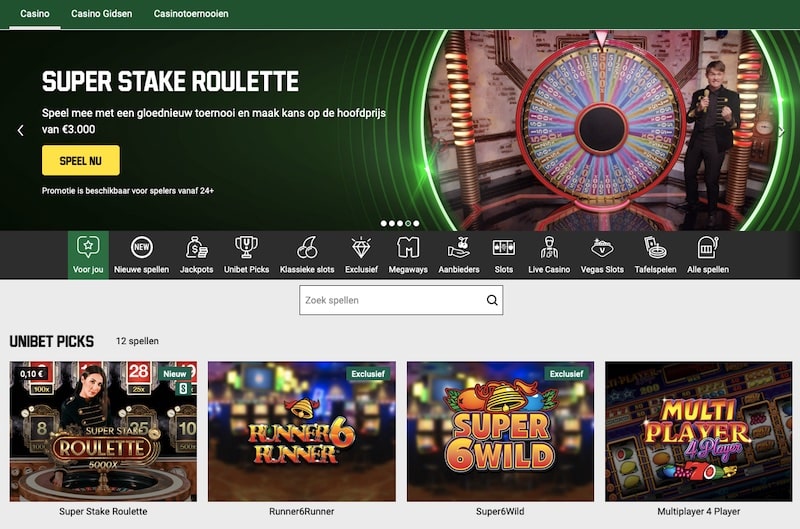Screen dimensions: 800x529
Task: Focus the Zoek spellen search field
Action: (x=401, y=300)
